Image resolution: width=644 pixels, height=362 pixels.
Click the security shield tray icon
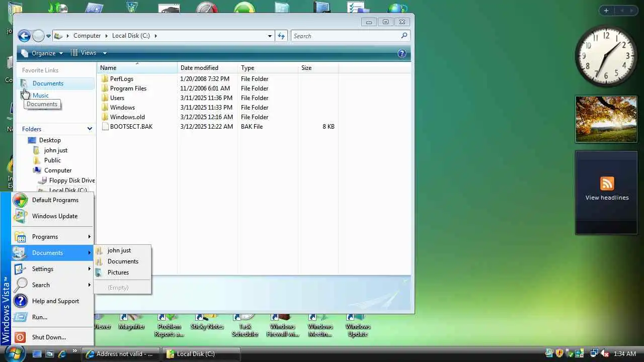(559, 354)
